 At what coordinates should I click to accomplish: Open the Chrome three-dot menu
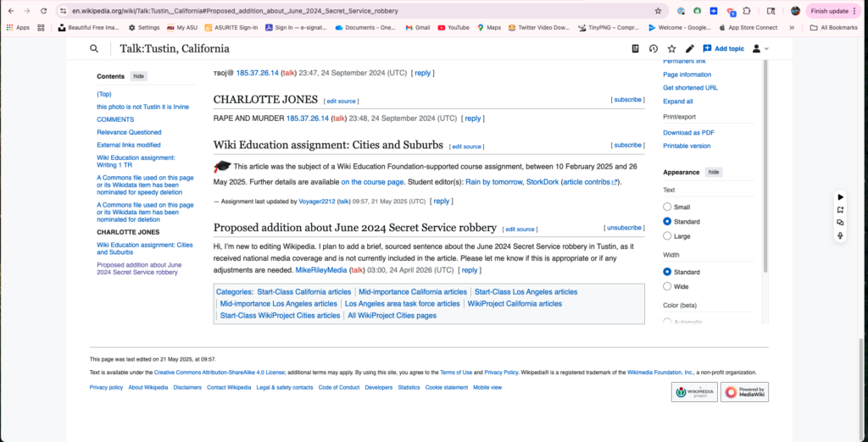tap(854, 10)
